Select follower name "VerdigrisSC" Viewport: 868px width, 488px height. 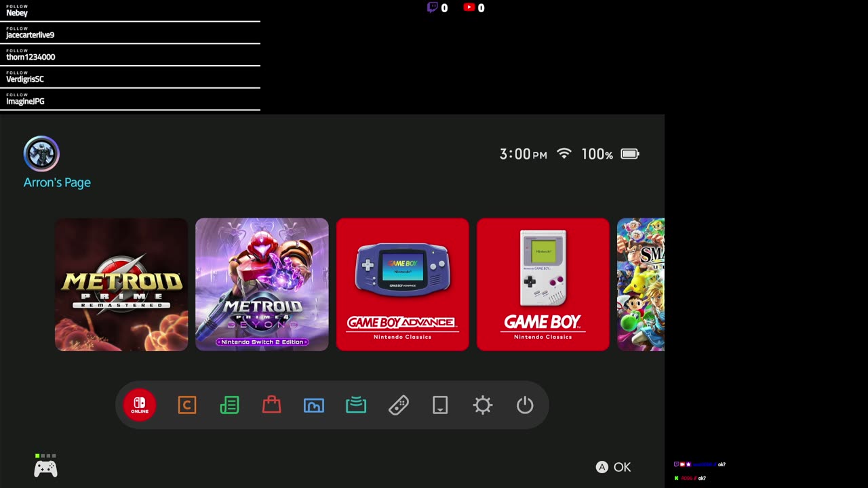[x=25, y=79]
